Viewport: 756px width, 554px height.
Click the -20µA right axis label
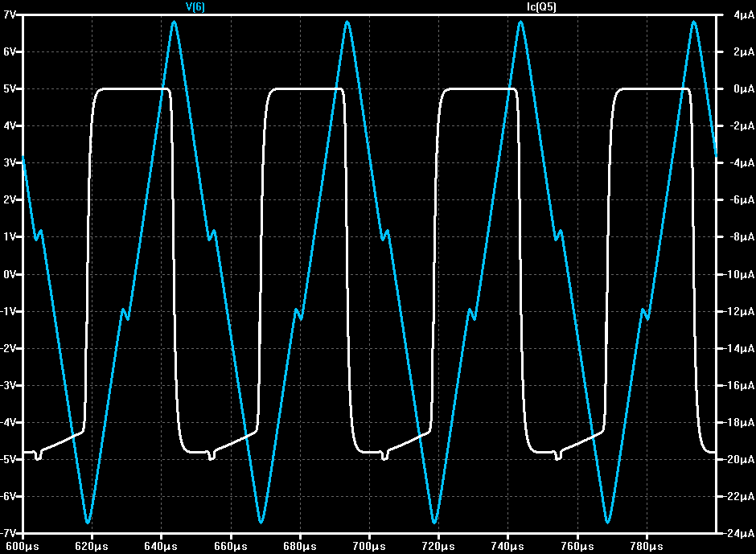point(740,459)
